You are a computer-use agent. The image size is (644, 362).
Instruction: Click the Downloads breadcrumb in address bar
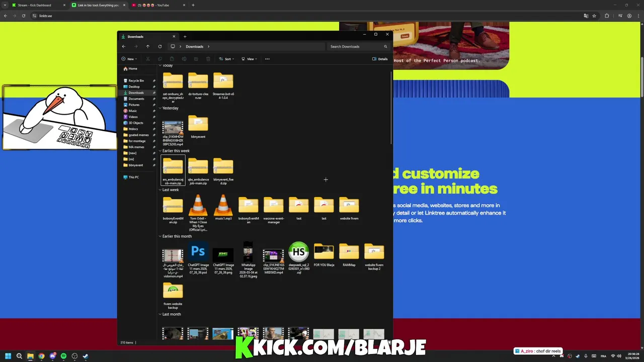point(194,46)
